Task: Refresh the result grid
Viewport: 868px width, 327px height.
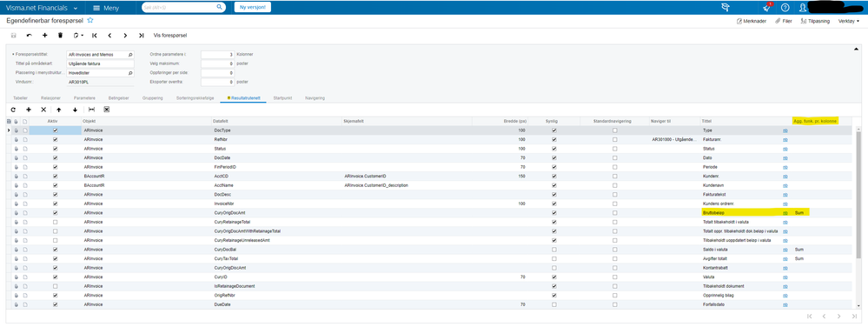Action: (13, 110)
